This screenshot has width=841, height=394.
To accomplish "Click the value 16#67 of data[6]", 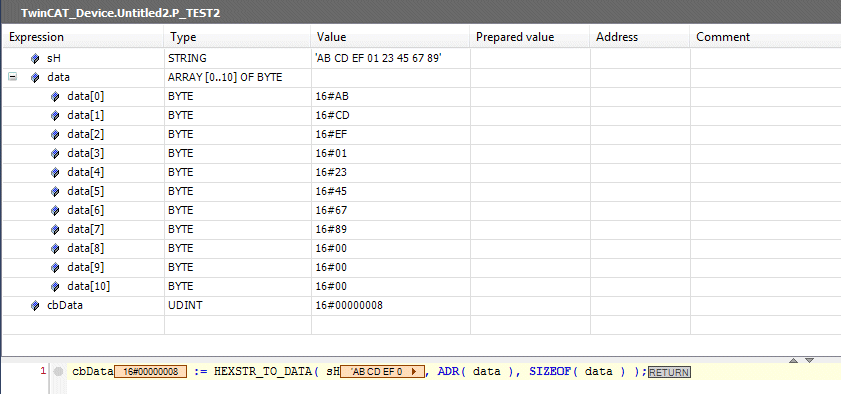I will click(331, 210).
